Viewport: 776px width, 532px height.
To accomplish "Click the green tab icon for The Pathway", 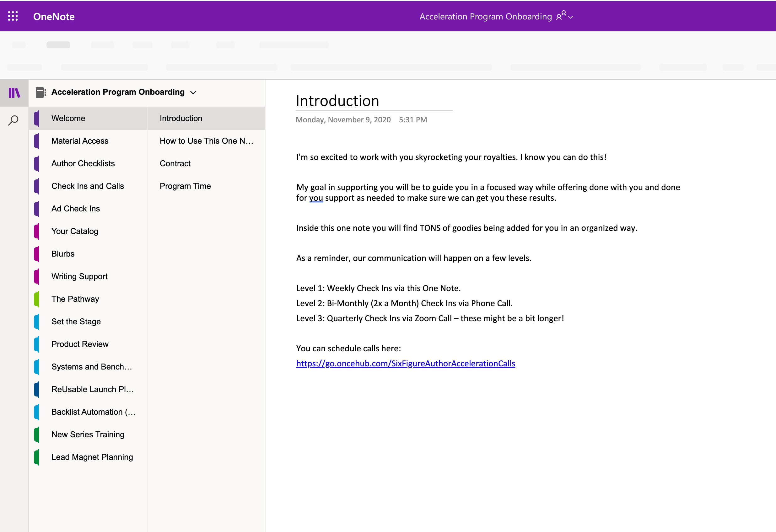I will coord(37,299).
